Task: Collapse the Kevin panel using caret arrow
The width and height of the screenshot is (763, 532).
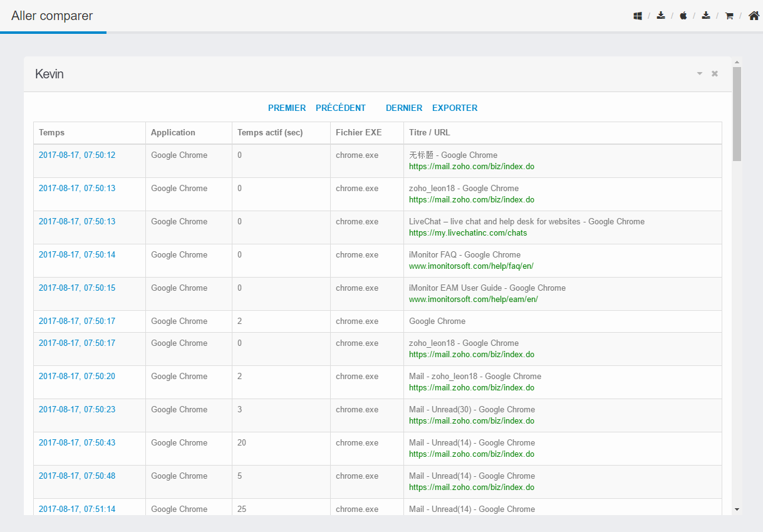Action: coord(700,74)
